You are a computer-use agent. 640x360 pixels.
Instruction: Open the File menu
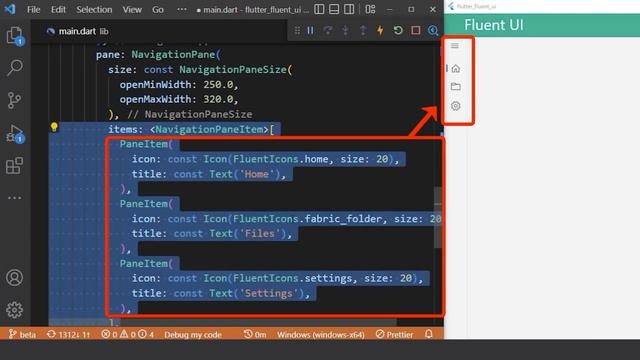pos(33,9)
